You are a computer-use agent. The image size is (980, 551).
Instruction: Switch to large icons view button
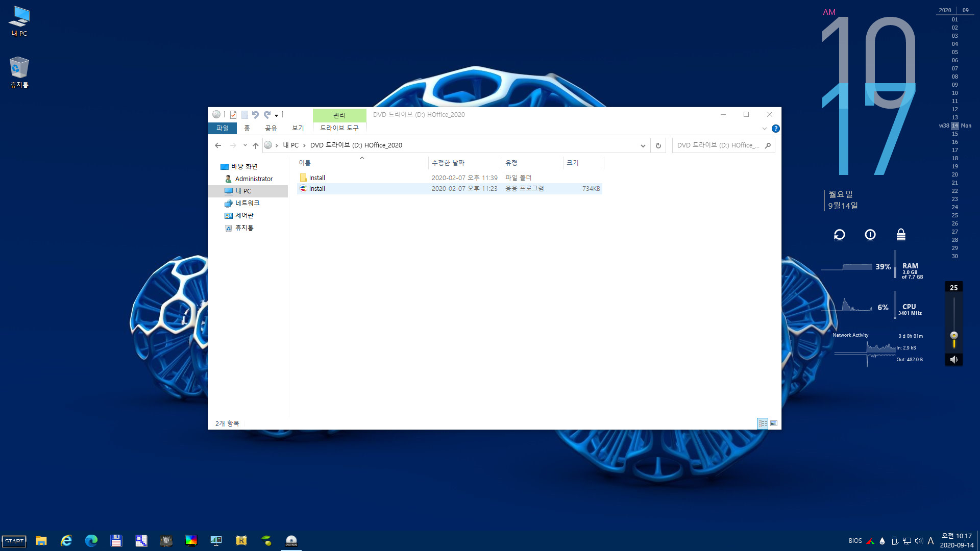(x=774, y=423)
